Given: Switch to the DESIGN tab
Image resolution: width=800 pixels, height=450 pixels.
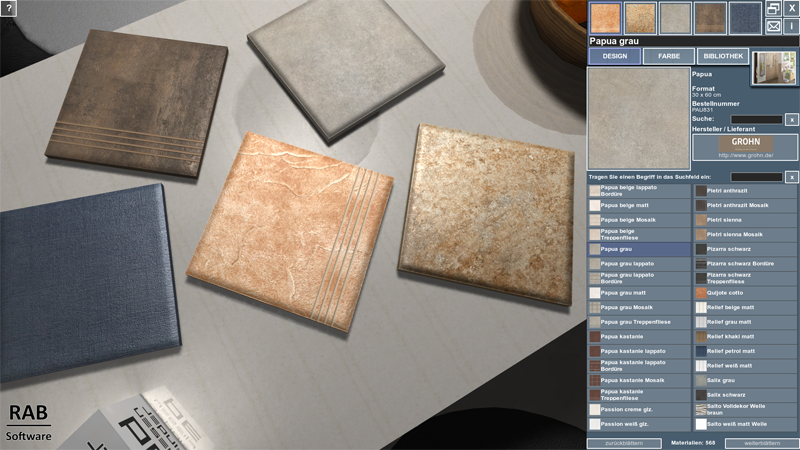Looking at the screenshot, I should (x=615, y=56).
